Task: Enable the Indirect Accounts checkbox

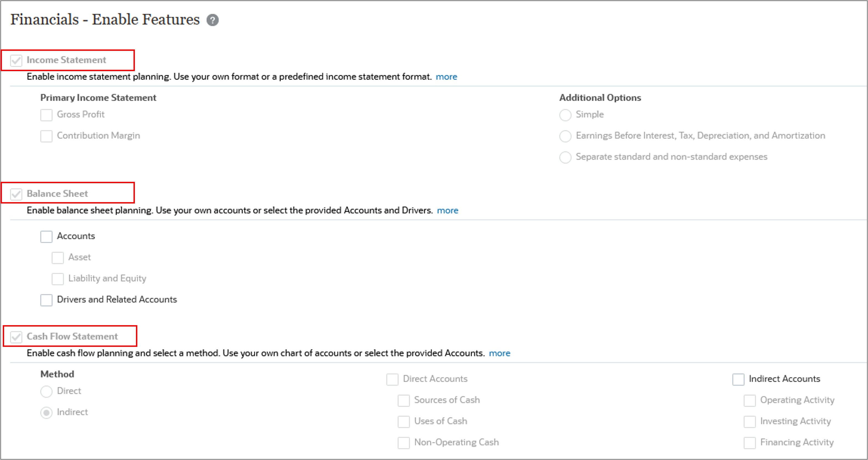Action: [738, 379]
